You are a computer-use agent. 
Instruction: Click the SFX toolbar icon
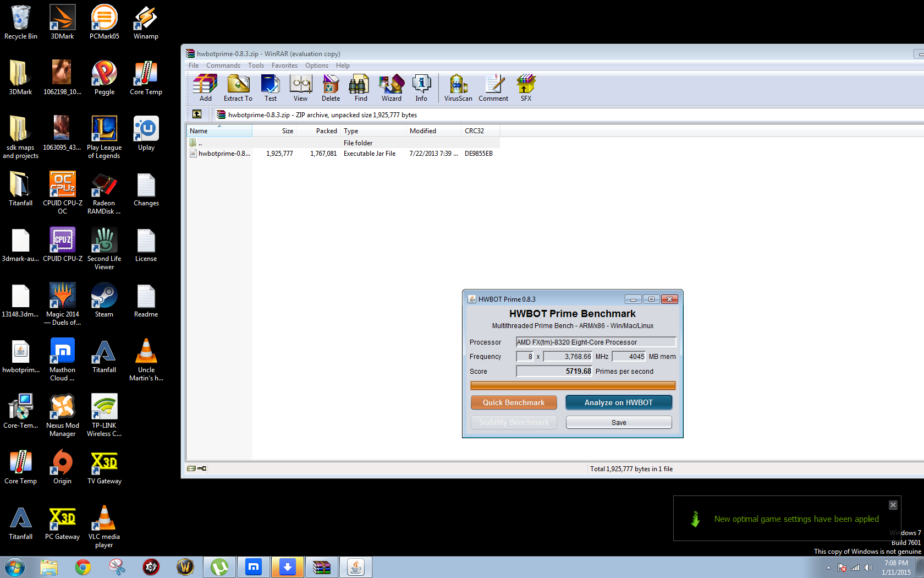coord(526,88)
